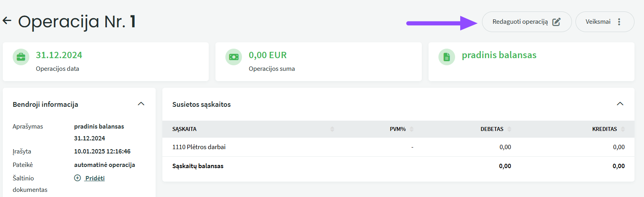This screenshot has height=197, width=644.
Task: Open the Veiksmai actions dropdown
Action: 605,22
